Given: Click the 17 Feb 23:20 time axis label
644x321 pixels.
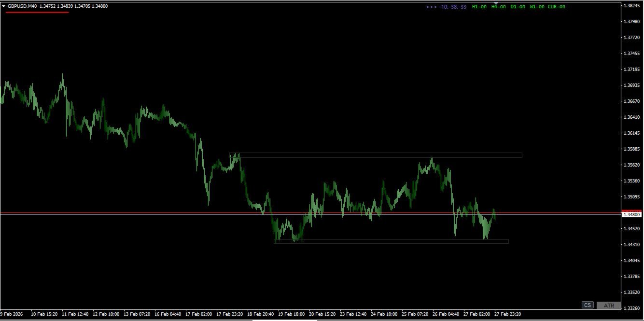Looking at the screenshot, I should click(229, 314).
